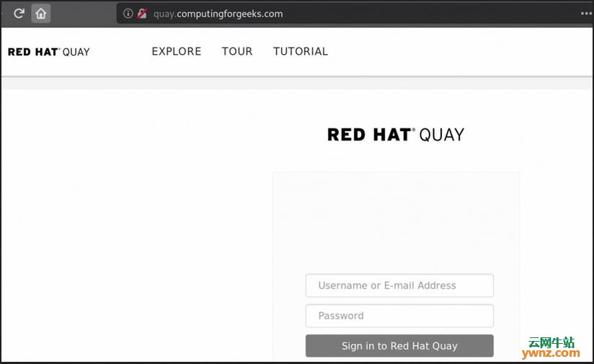Show site information via the info icon
This screenshot has width=594, height=364.
128,14
